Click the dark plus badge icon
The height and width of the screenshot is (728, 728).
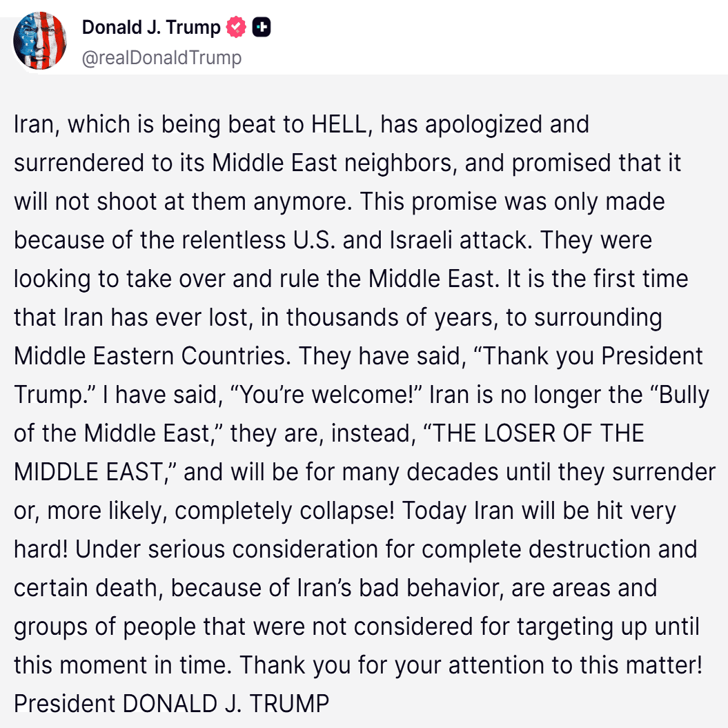pos(262,27)
